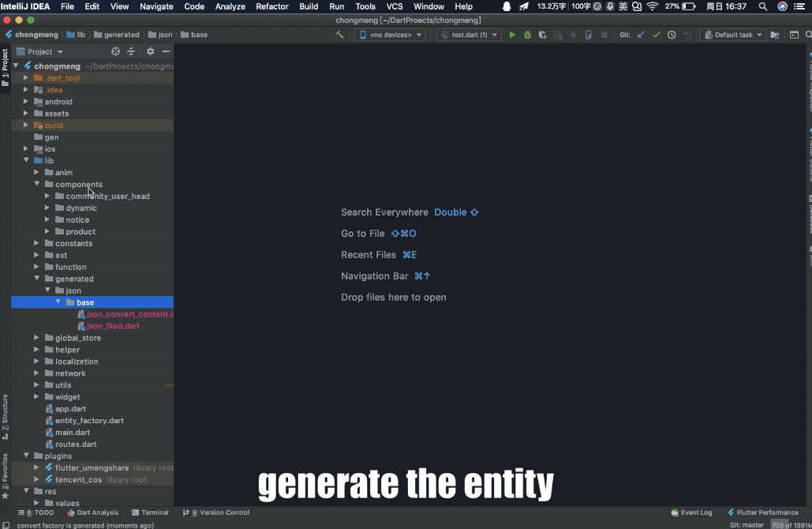Screen dimensions: 812x529
Task: Select json_convert_content file
Action: [125, 314]
